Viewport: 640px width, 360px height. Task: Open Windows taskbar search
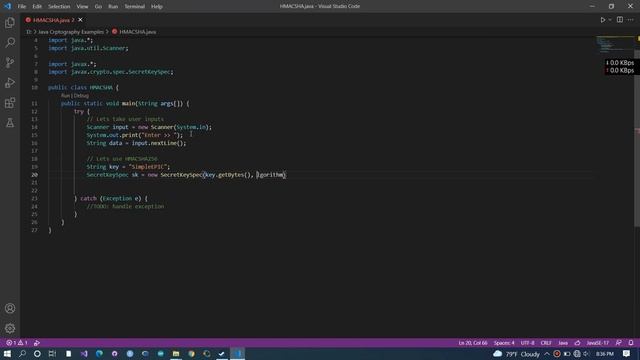(22, 353)
